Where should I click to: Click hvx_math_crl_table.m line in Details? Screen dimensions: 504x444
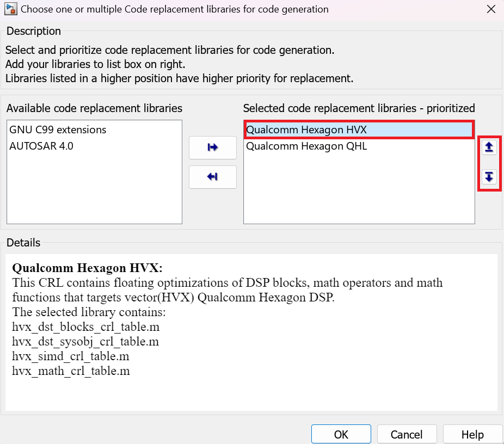coord(71,371)
